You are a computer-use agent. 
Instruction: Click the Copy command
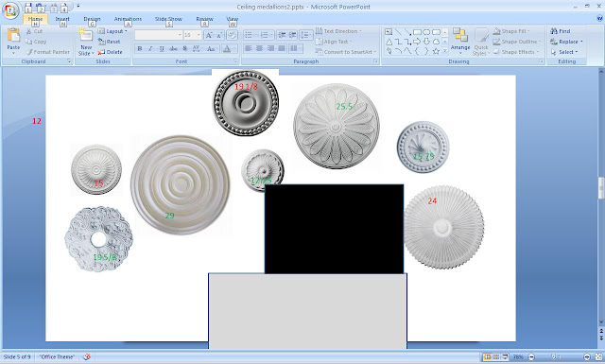click(x=36, y=42)
